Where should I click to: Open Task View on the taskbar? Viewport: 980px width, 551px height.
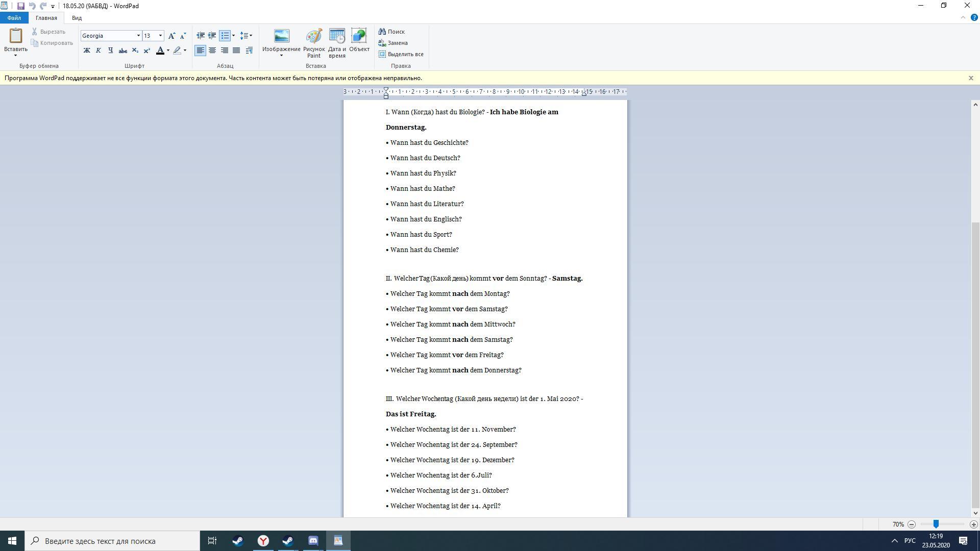click(212, 541)
